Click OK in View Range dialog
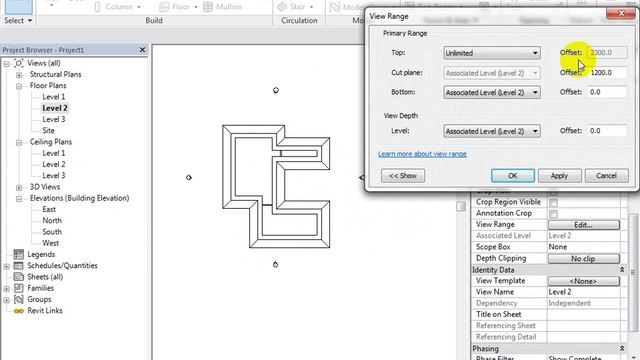 click(x=513, y=176)
